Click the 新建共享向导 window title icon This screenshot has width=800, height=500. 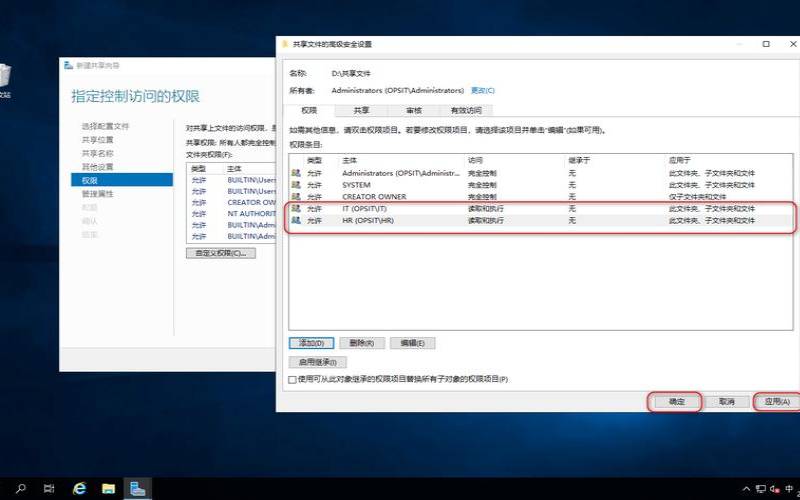pyautogui.click(x=68, y=65)
